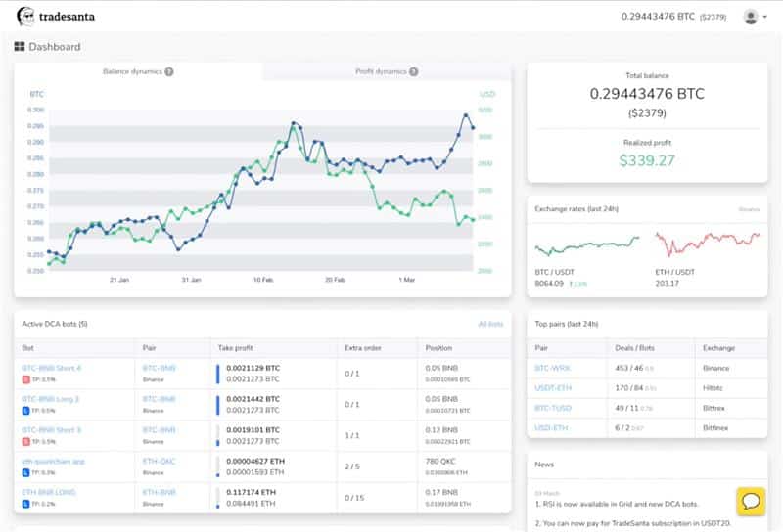783x532 pixels.
Task: Open the All bots link
Action: (490, 324)
